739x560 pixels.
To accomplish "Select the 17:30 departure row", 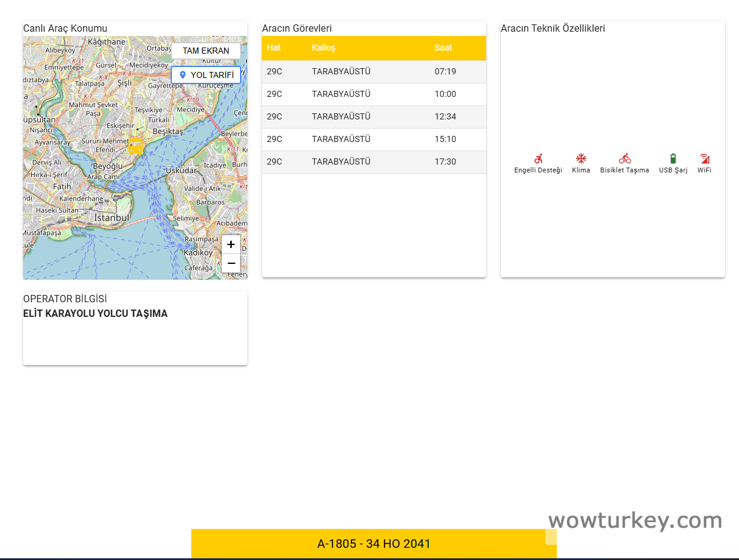I will click(373, 161).
